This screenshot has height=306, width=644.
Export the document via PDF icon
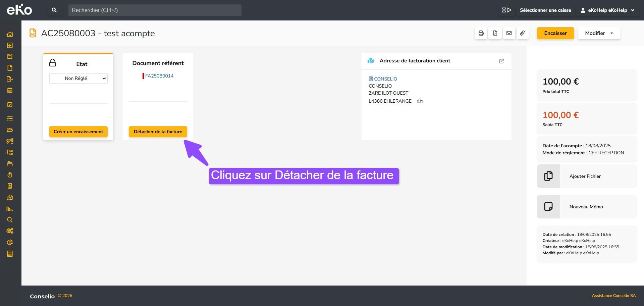coord(495,33)
